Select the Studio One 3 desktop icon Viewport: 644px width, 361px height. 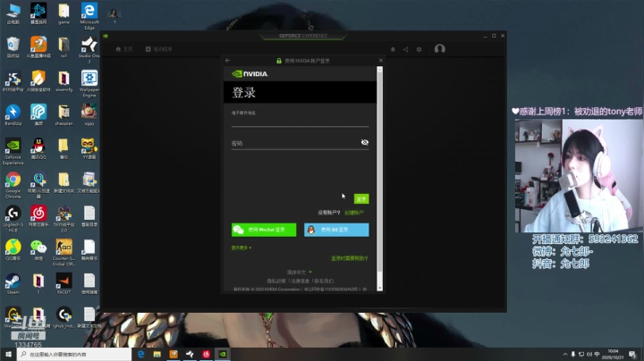pyautogui.click(x=89, y=50)
